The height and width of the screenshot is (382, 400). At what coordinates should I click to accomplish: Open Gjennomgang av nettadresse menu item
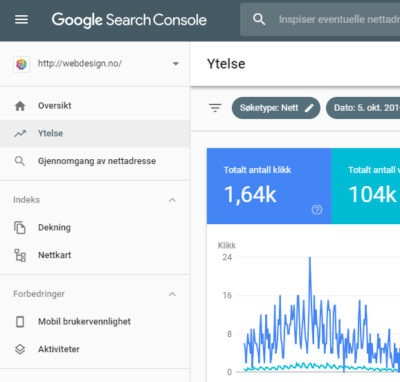point(95,161)
